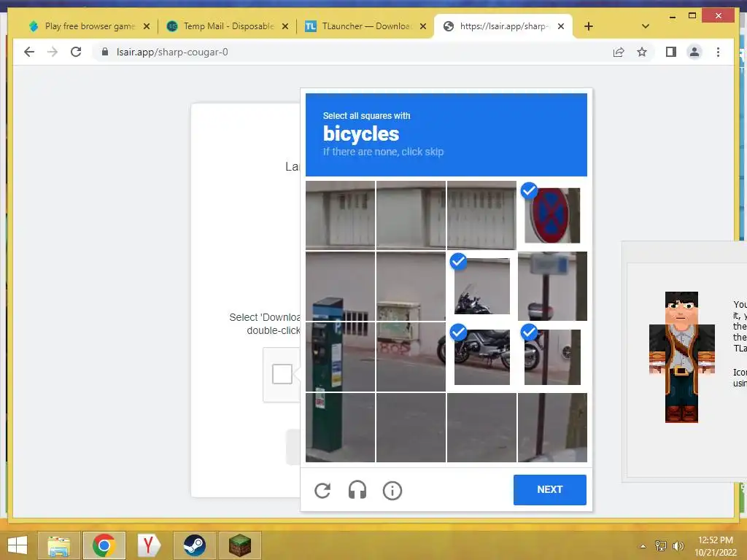This screenshot has width=747, height=560.
Task: Click the browser forward arrow
Action: point(53,52)
